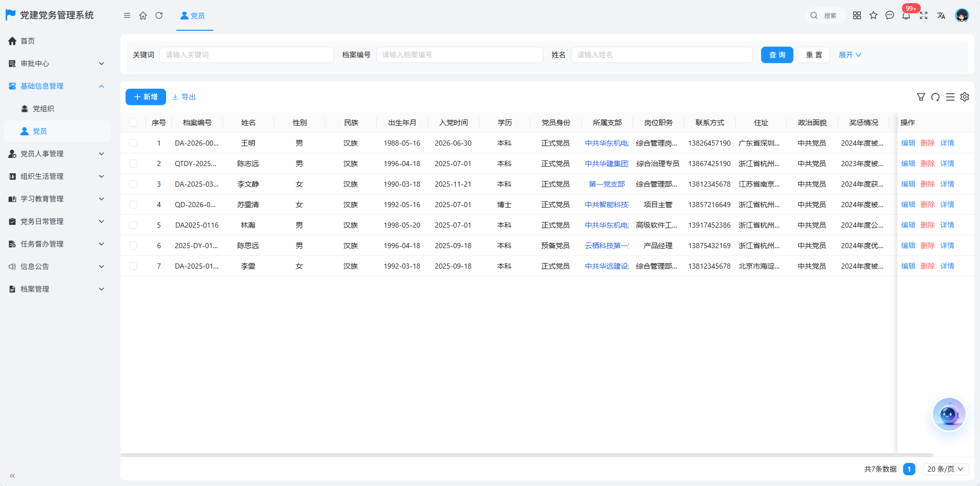The width and height of the screenshot is (980, 486).
Task: Click the 新增 add button
Action: 146,97
